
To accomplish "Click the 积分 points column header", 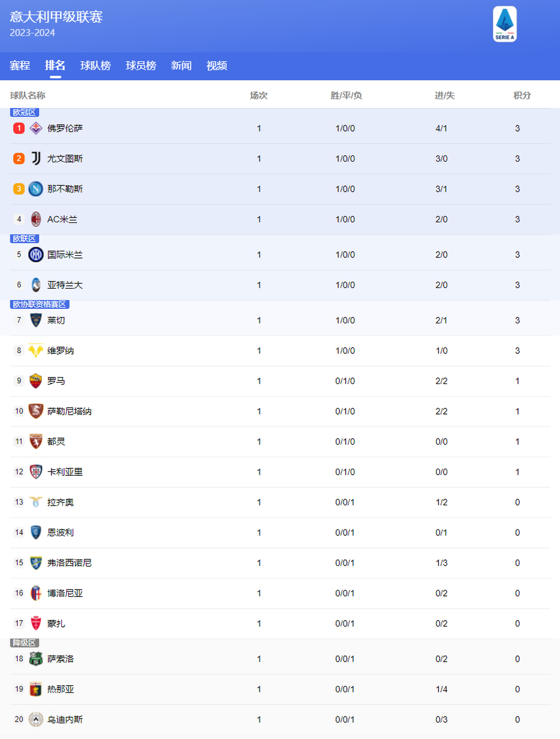I will click(x=522, y=95).
